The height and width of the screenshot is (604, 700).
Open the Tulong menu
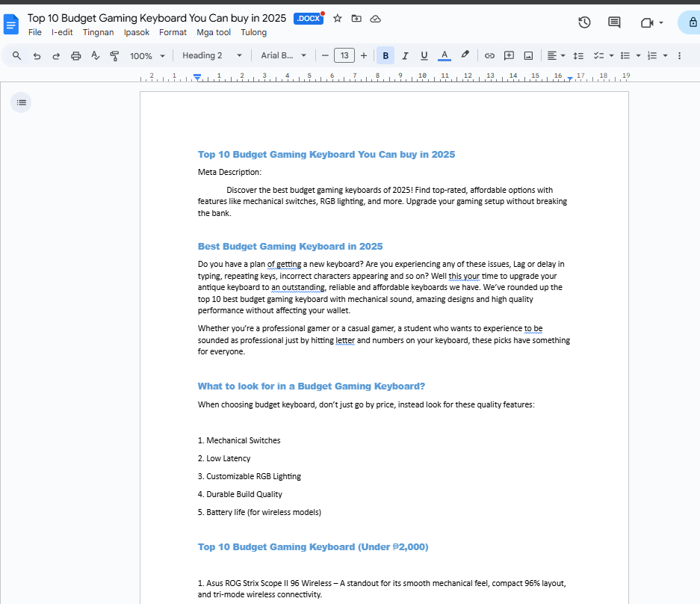[253, 32]
